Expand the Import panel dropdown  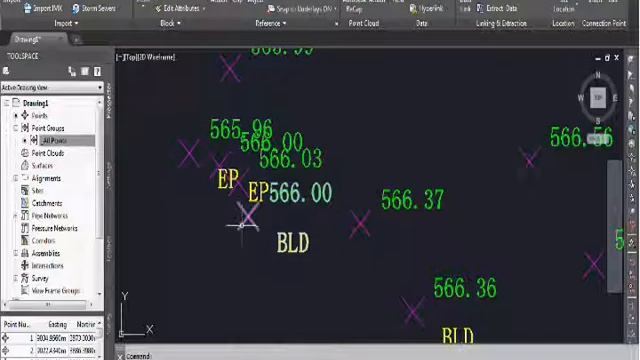[x=66, y=23]
